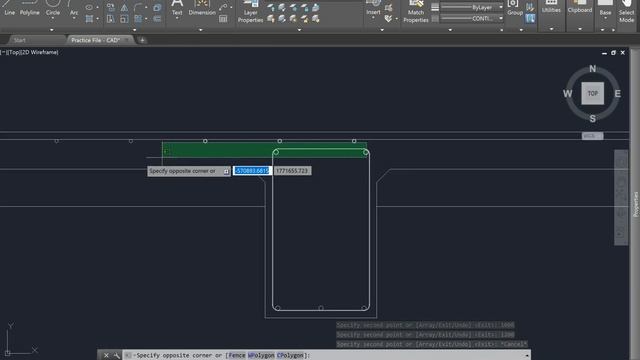Image resolution: width=640 pixels, height=360 pixels.
Task: Open the WCS coordinate system dropdown
Action: (592, 136)
